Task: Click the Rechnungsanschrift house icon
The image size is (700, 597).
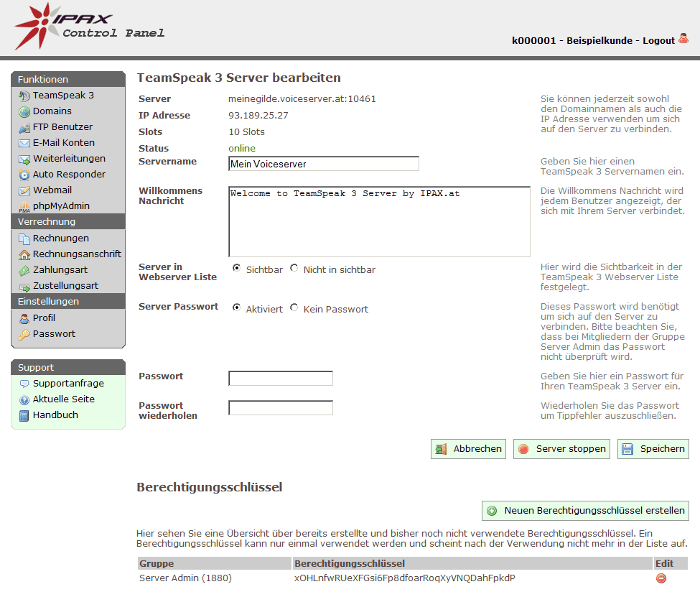Action: (x=24, y=254)
